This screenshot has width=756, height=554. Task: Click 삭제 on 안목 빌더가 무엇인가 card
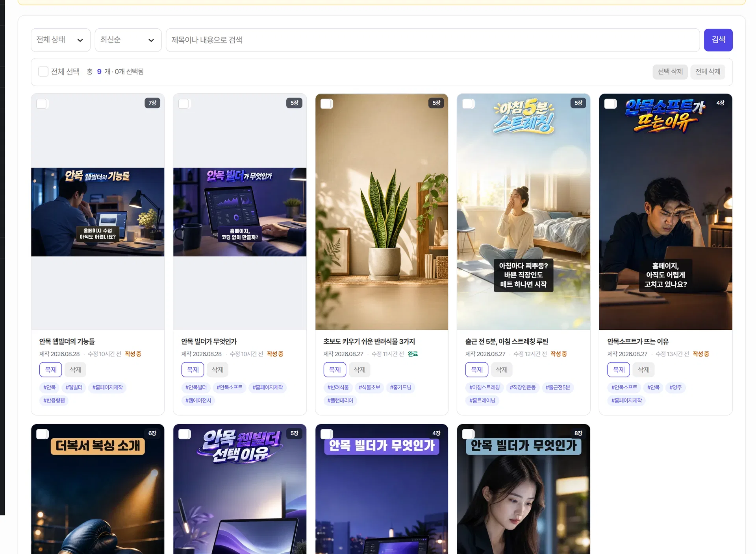point(217,370)
